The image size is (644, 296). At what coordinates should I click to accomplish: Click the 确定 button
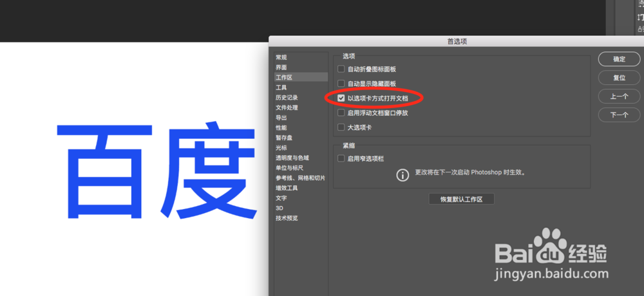point(619,59)
